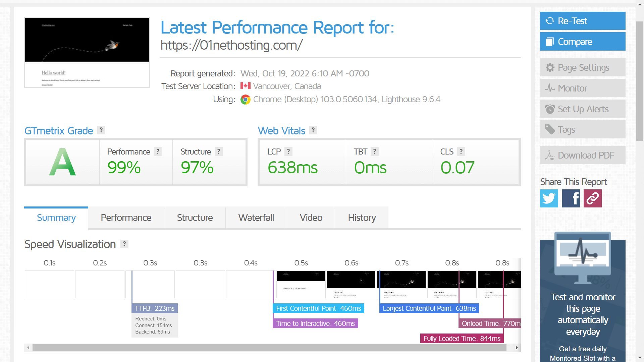Share report on Facebook icon
This screenshot has width=644, height=362.
tap(571, 198)
